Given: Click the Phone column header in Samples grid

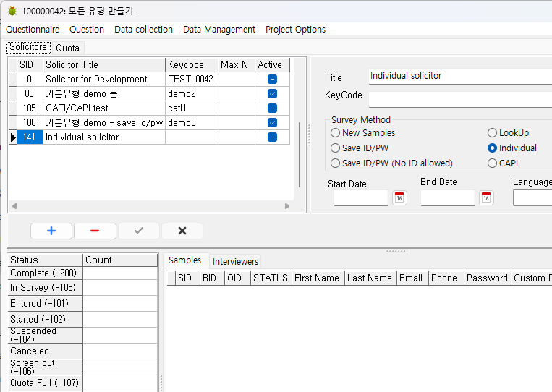Looking at the screenshot, I should (x=446, y=278).
